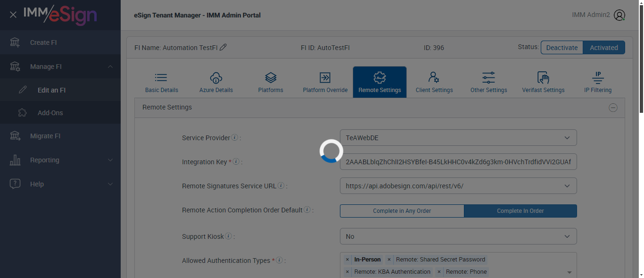Click the Integration Key input field

[x=458, y=162]
